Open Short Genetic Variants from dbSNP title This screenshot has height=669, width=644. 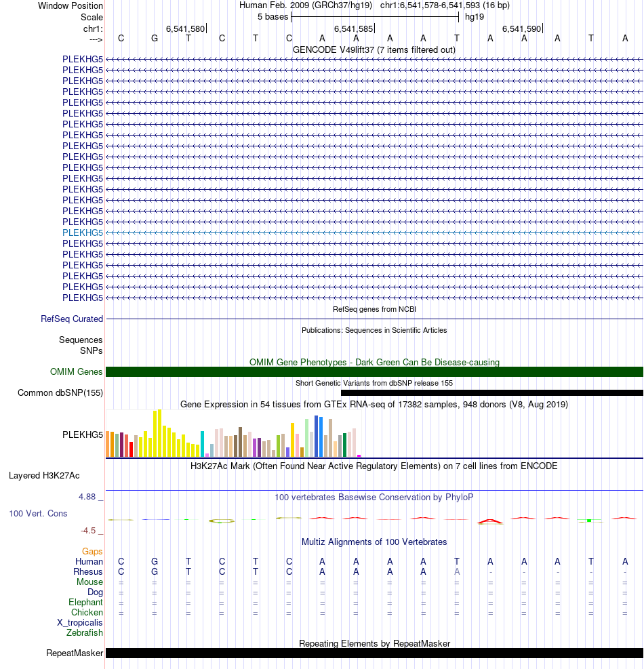pyautogui.click(x=374, y=383)
